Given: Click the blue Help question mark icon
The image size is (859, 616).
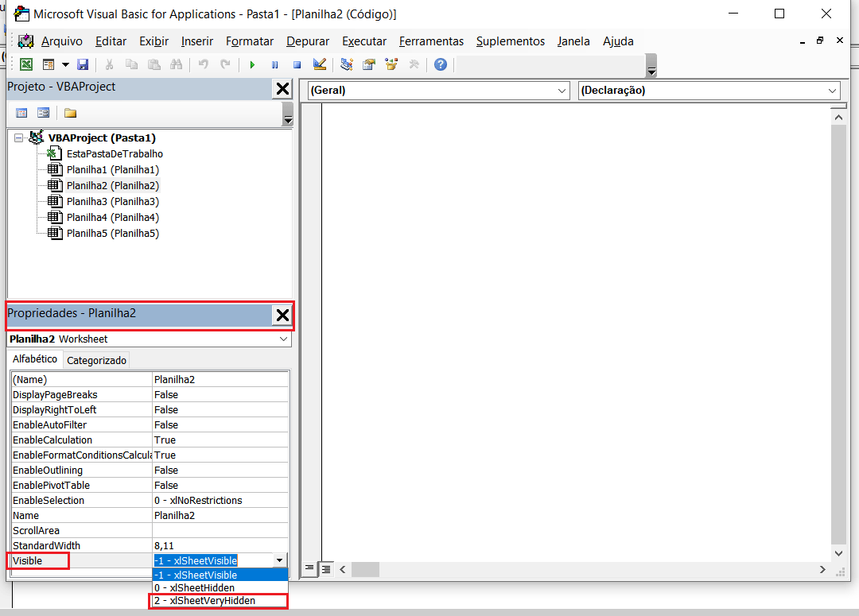Looking at the screenshot, I should coord(440,64).
